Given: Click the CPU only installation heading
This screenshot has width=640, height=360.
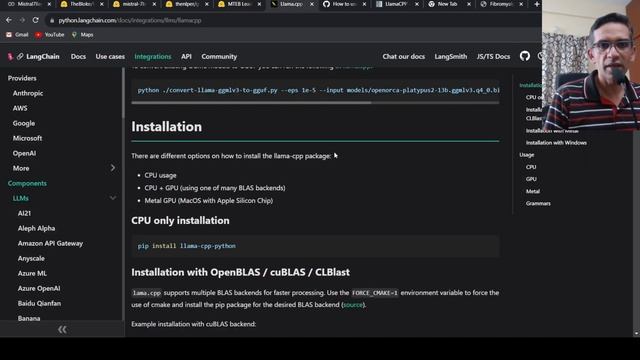Looking at the screenshot, I should [180, 220].
